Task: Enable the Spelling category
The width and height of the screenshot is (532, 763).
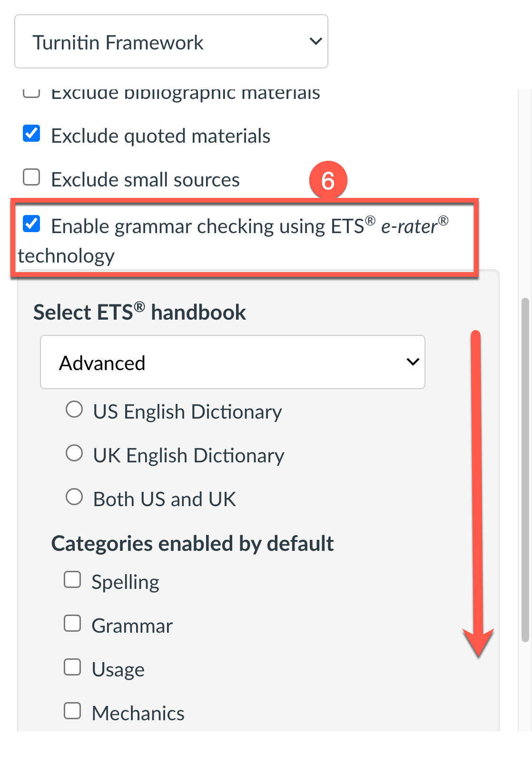Action: 72,580
